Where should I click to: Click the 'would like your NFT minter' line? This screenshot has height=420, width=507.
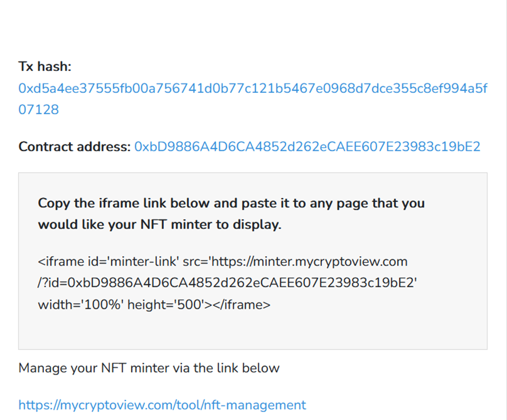(x=160, y=224)
